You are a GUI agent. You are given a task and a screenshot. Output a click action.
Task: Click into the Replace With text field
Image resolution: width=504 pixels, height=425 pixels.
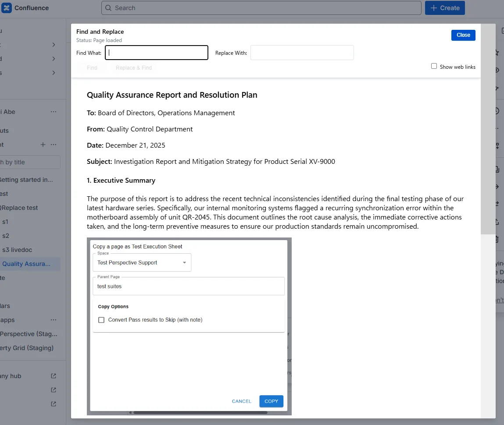tap(302, 53)
